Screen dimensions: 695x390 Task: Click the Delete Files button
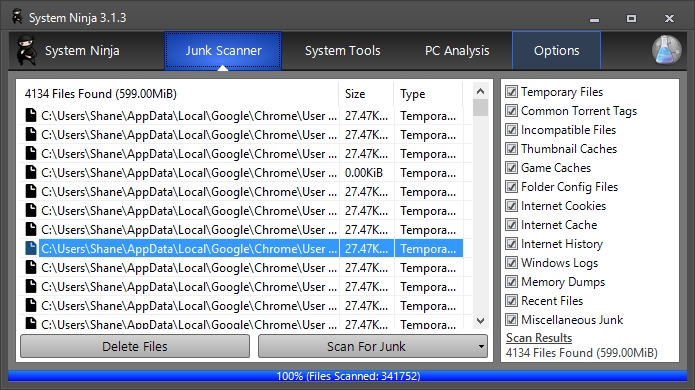[x=135, y=346]
